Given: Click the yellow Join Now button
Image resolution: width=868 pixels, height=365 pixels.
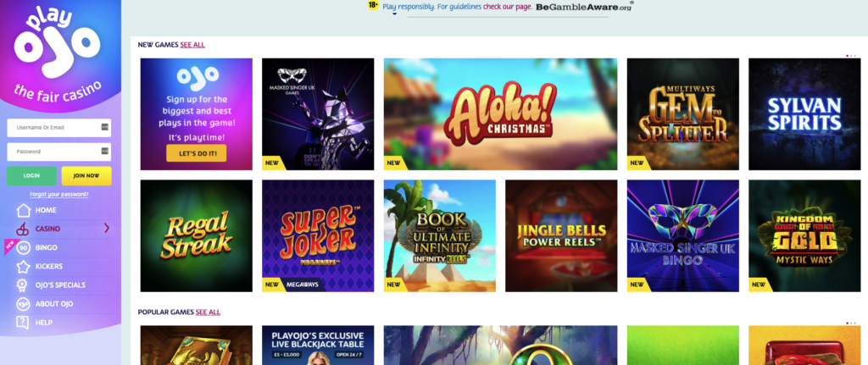Looking at the screenshot, I should (x=86, y=176).
